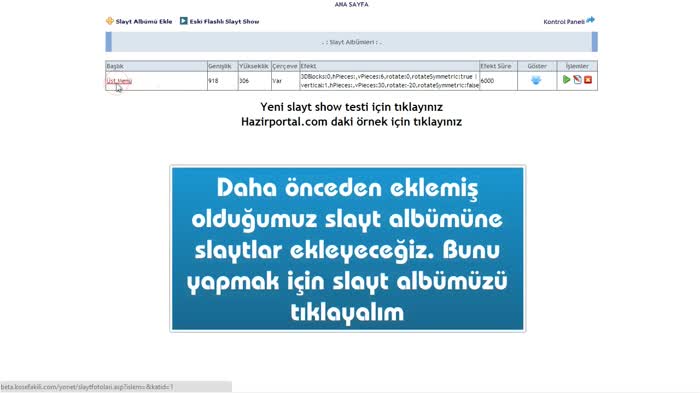Click the blue Göster icon in Üst Menü row
Viewport: 700px width, 393px height.
(x=536, y=80)
